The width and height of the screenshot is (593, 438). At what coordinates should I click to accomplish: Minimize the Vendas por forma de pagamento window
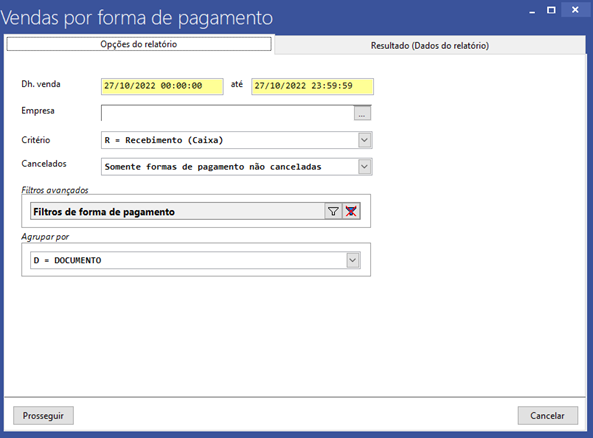pyautogui.click(x=532, y=10)
